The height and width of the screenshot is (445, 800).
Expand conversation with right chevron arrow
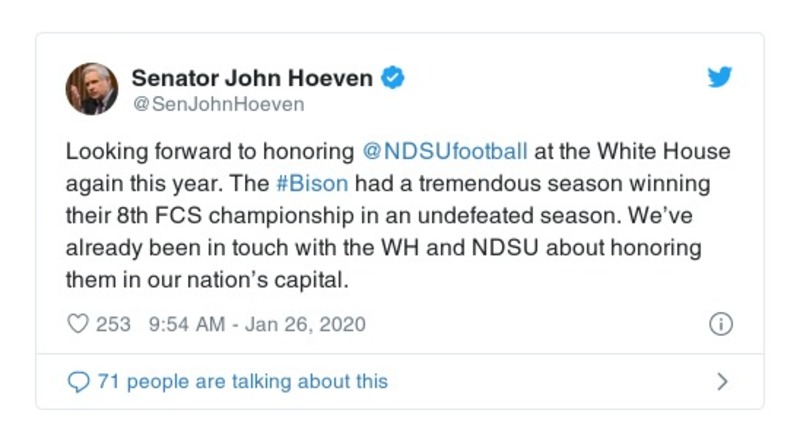point(722,381)
